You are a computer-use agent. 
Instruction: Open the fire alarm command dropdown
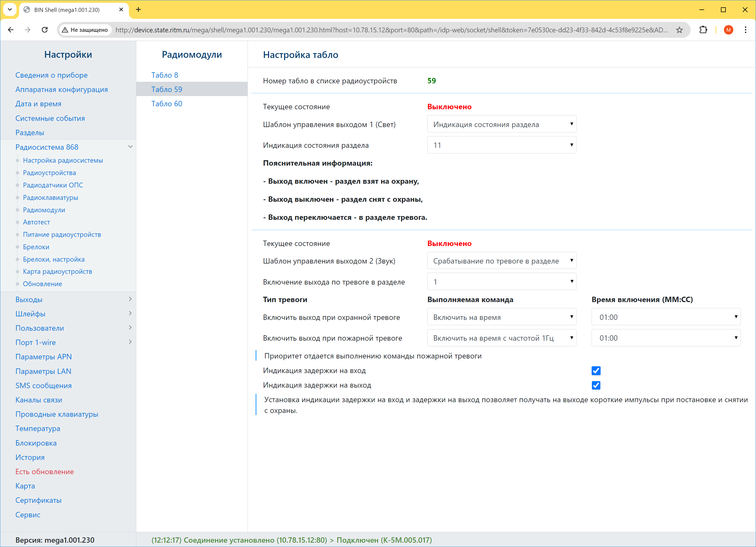tap(501, 338)
